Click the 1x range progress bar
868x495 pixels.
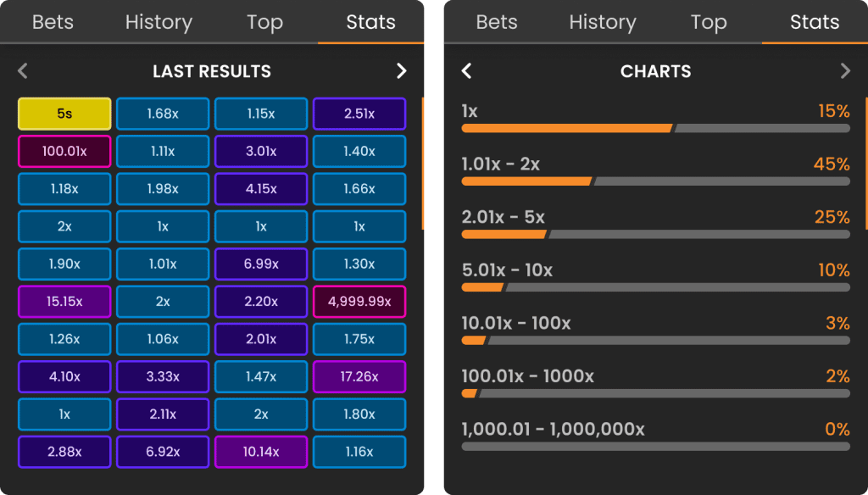[x=655, y=129]
